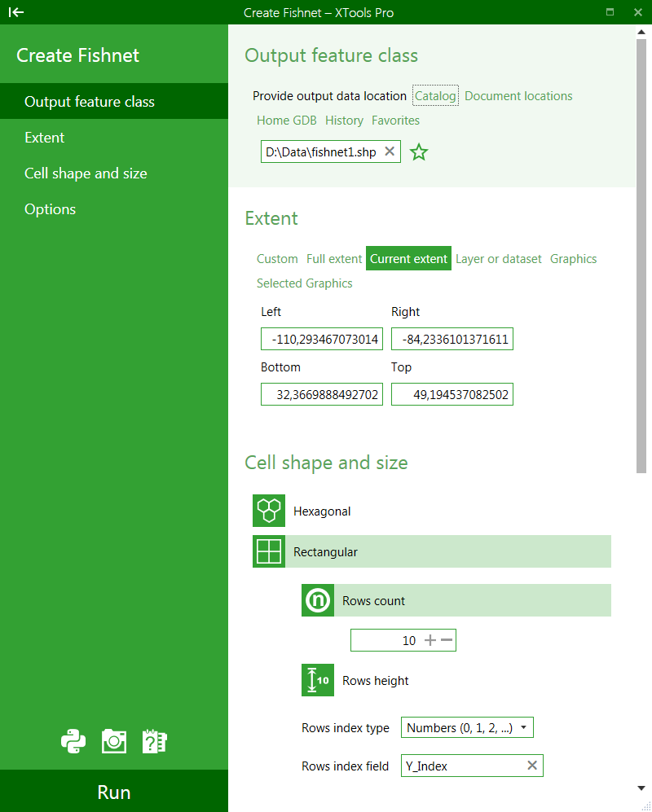Edit the Left extent coordinate field
652x812 pixels.
point(322,339)
